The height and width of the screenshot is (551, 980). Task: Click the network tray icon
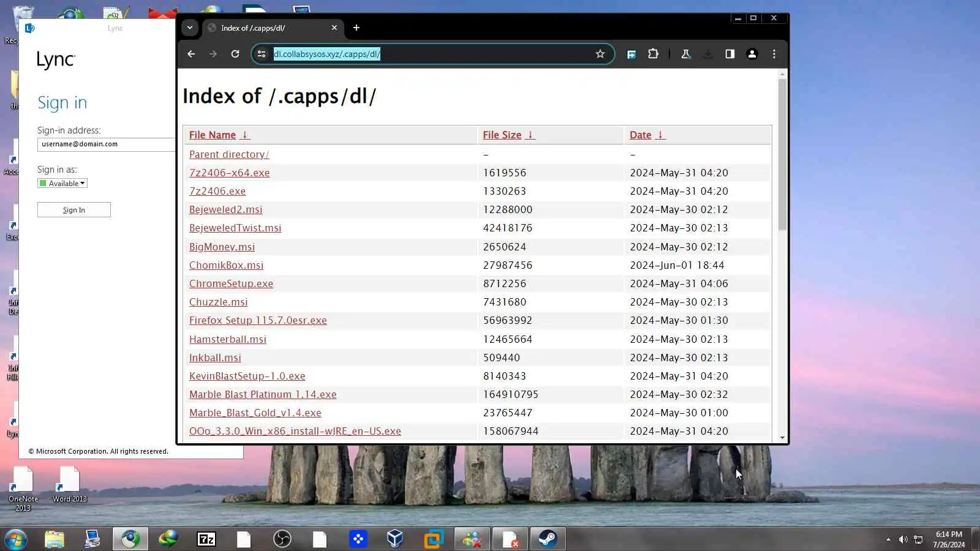click(x=918, y=539)
